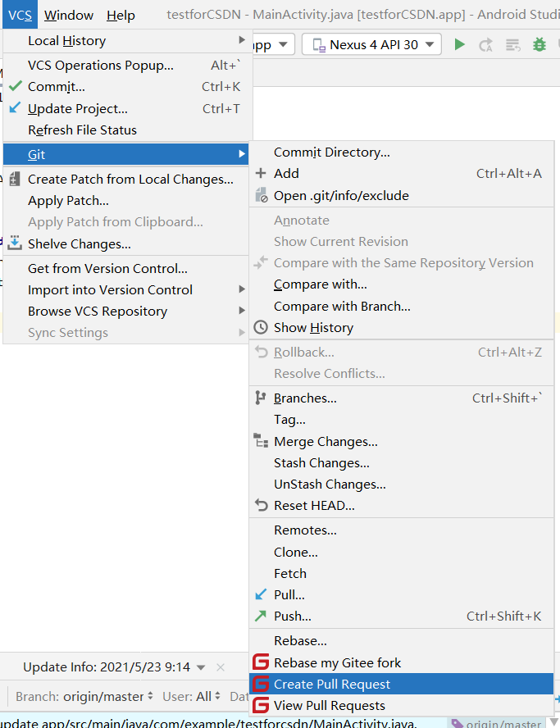Viewport: 560px width, 728px height.
Task: Click Browse VCS Repository entry
Action: pyautogui.click(x=126, y=311)
